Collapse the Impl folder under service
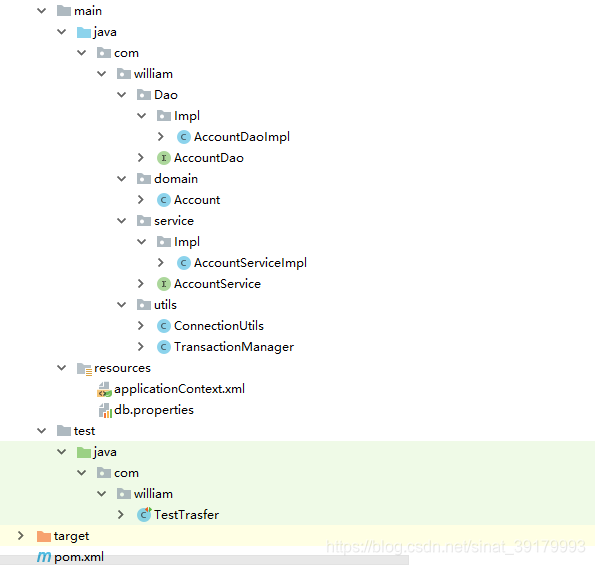 [x=141, y=242]
